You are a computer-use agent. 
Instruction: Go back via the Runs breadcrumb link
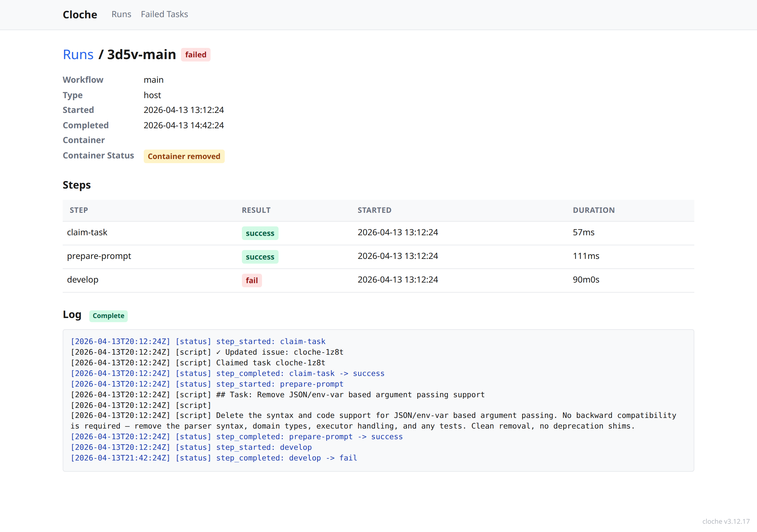(78, 54)
